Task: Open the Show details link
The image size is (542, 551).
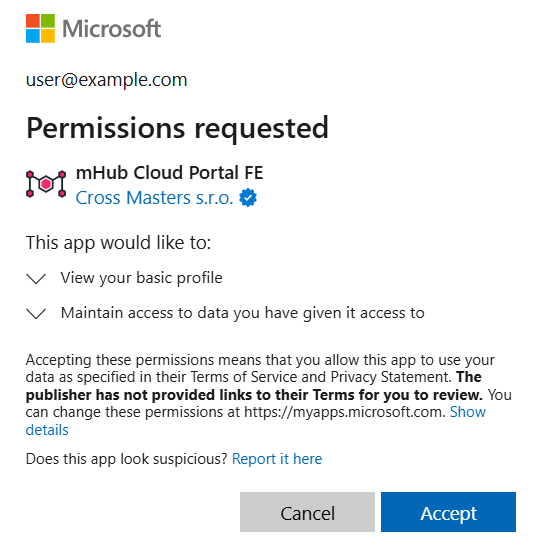Action: [468, 412]
